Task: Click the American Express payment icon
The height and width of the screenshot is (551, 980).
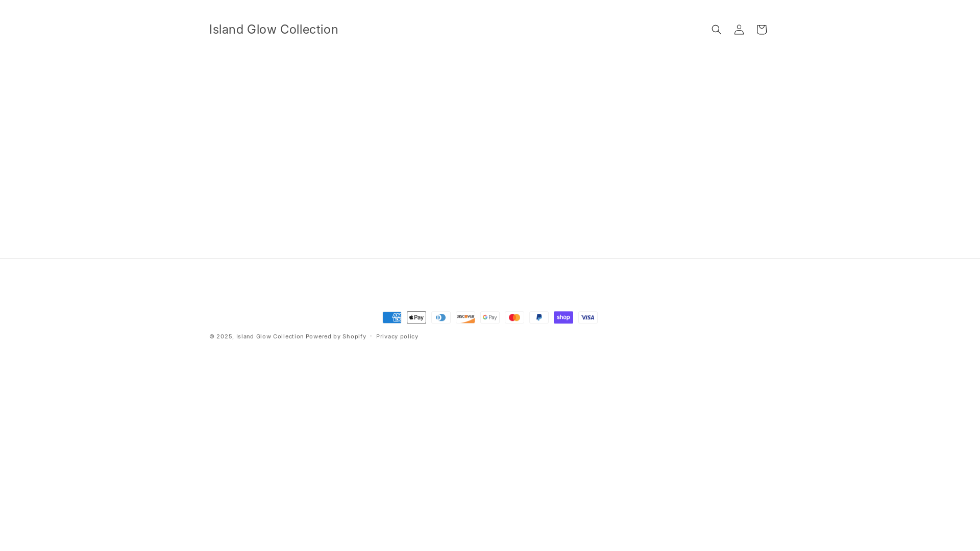Action: click(x=392, y=317)
